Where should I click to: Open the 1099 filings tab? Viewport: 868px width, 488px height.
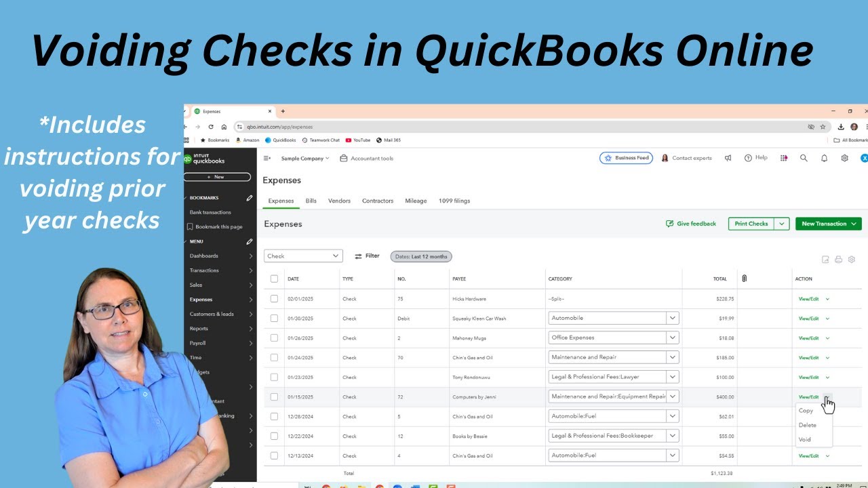[454, 201]
